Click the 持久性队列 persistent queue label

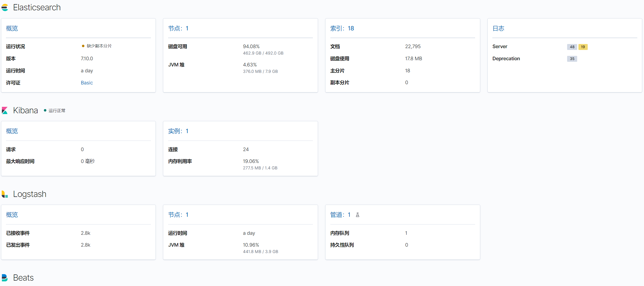[342, 245]
